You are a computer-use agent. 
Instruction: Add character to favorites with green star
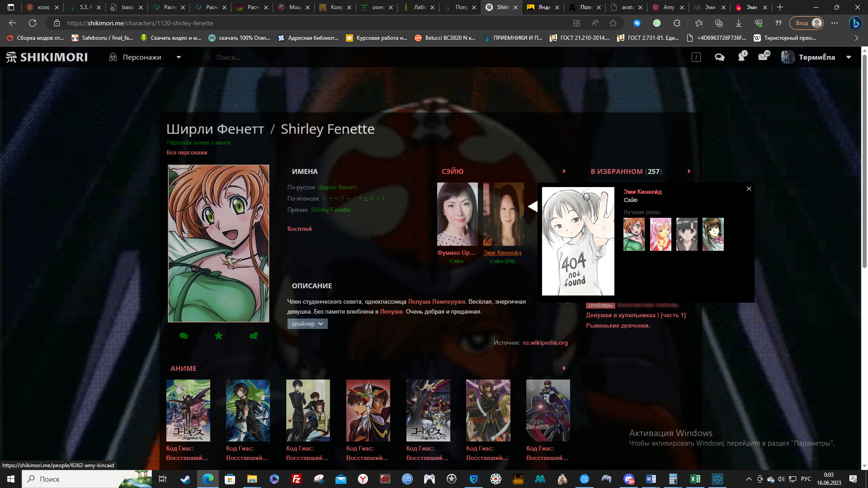coord(218,336)
